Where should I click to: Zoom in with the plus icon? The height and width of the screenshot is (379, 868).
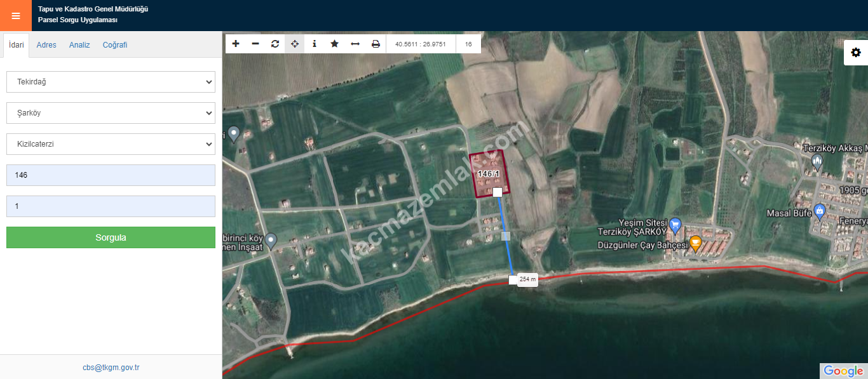coord(236,44)
